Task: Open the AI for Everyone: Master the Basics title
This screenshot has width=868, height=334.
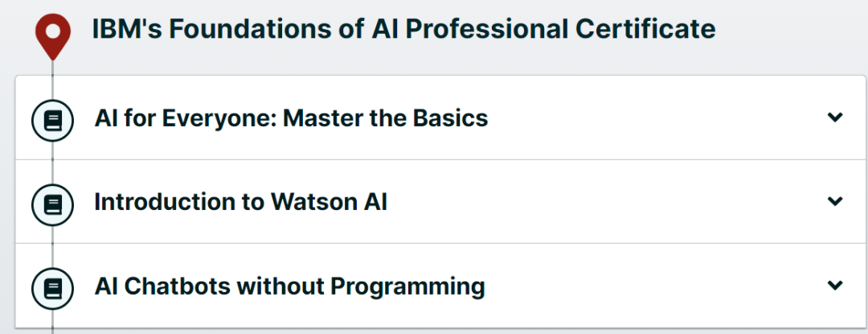Action: [x=291, y=118]
